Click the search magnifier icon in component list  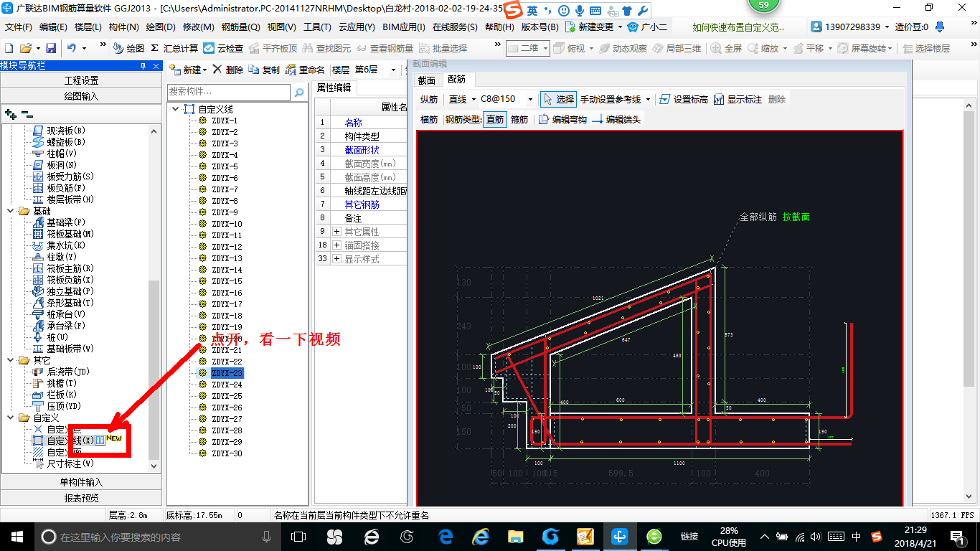click(x=298, y=92)
